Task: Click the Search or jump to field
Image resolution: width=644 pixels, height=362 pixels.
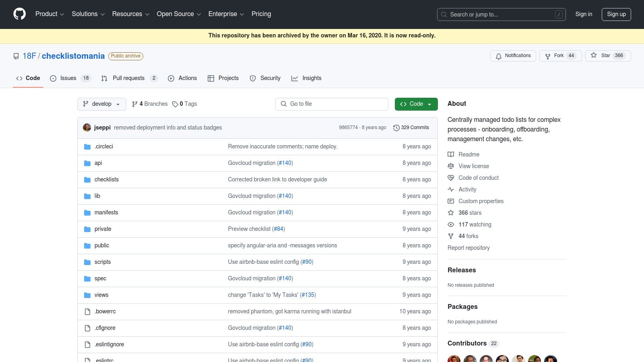Action: point(502,14)
